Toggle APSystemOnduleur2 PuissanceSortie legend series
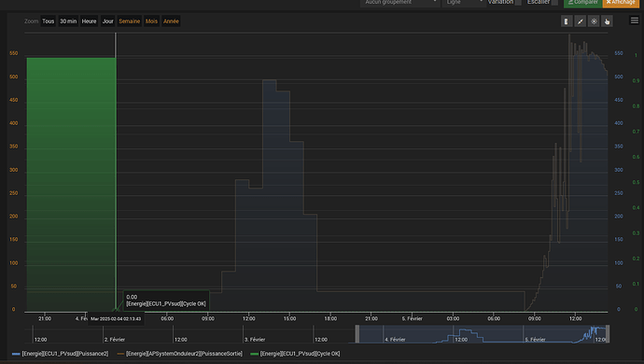Image resolution: width=644 pixels, height=364 pixels. pyautogui.click(x=184, y=354)
